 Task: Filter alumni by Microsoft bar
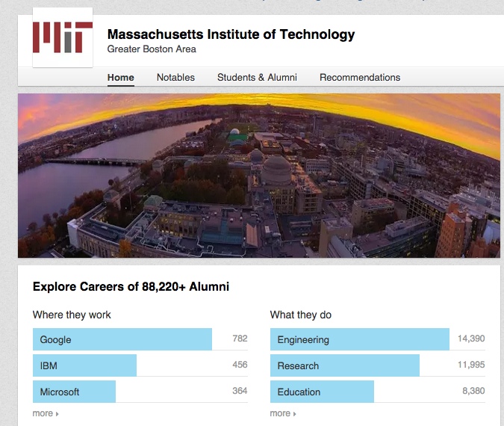[74, 392]
